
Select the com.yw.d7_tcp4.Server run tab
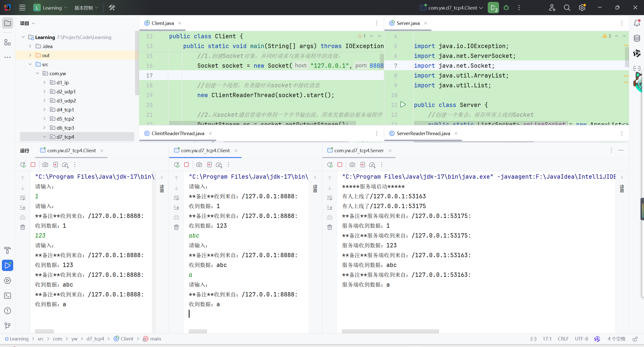pyautogui.click(x=359, y=150)
